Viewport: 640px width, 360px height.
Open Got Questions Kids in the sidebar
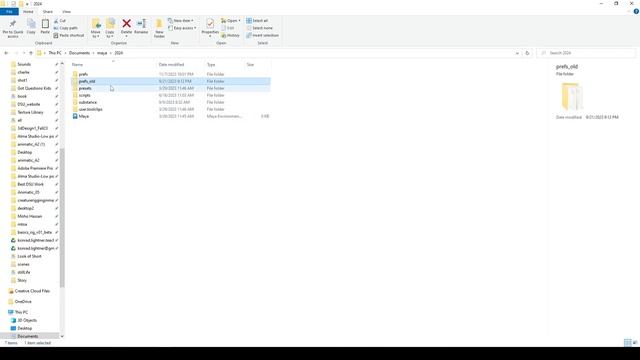tap(34, 88)
